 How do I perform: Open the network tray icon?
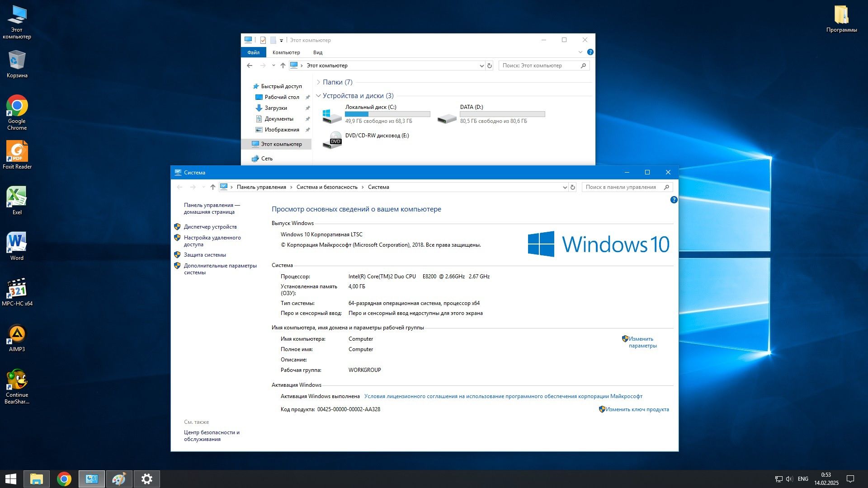779,479
